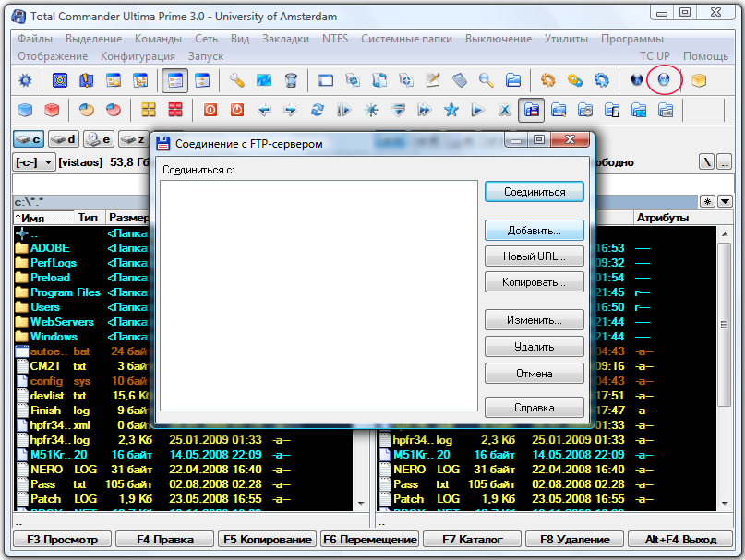Click the red four-squares grid icon
The width and height of the screenshot is (745, 560).
point(175,110)
